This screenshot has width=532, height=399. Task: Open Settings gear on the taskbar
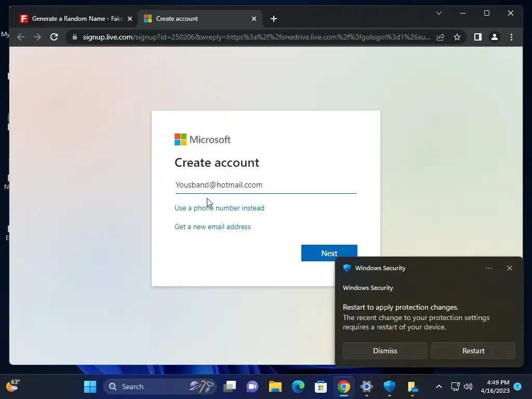[366, 387]
